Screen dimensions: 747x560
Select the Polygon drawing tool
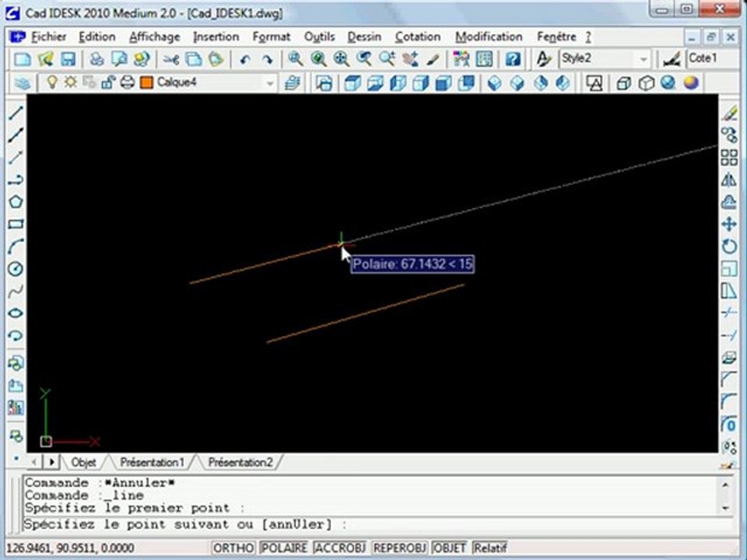pos(16,201)
